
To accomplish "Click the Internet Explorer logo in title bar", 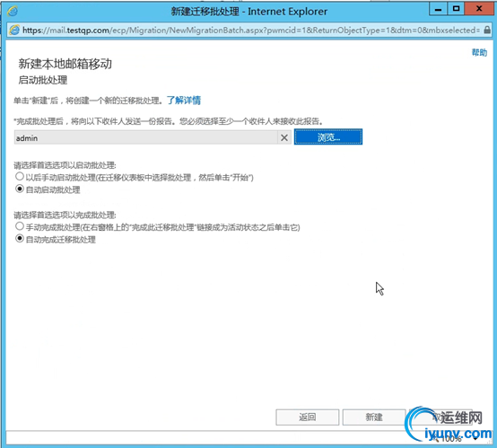I will 13,12.
